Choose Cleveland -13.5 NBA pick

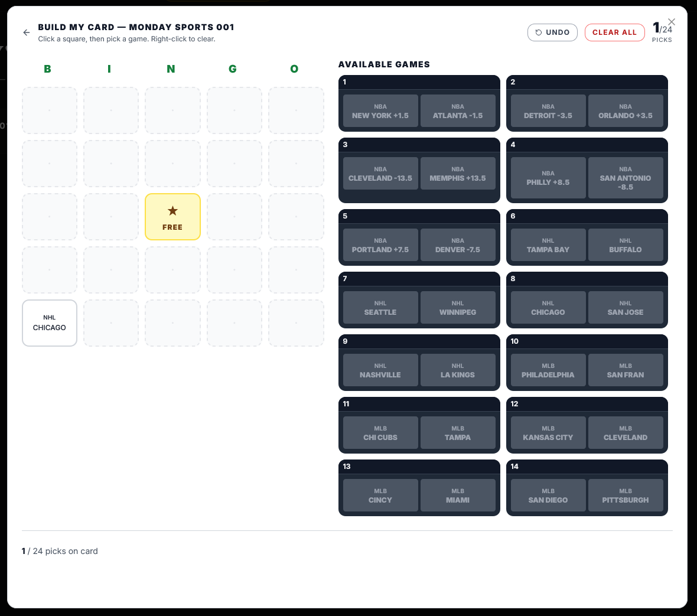pyautogui.click(x=380, y=174)
